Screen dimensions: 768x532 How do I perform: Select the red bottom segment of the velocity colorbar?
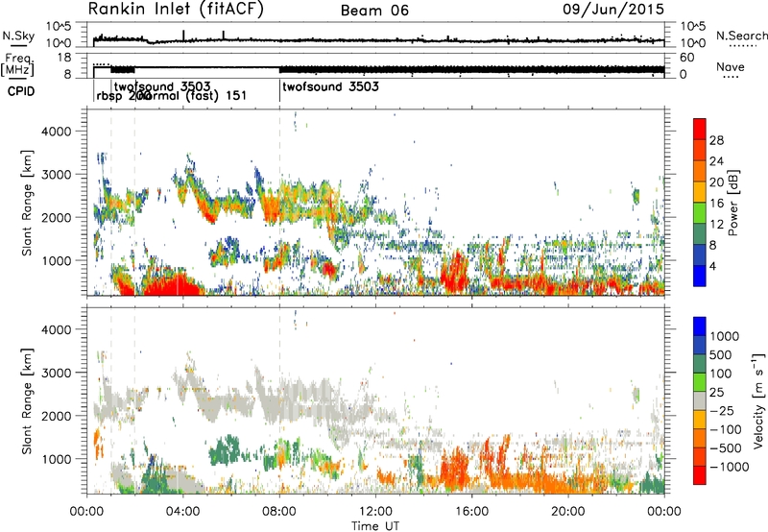[x=700, y=475]
